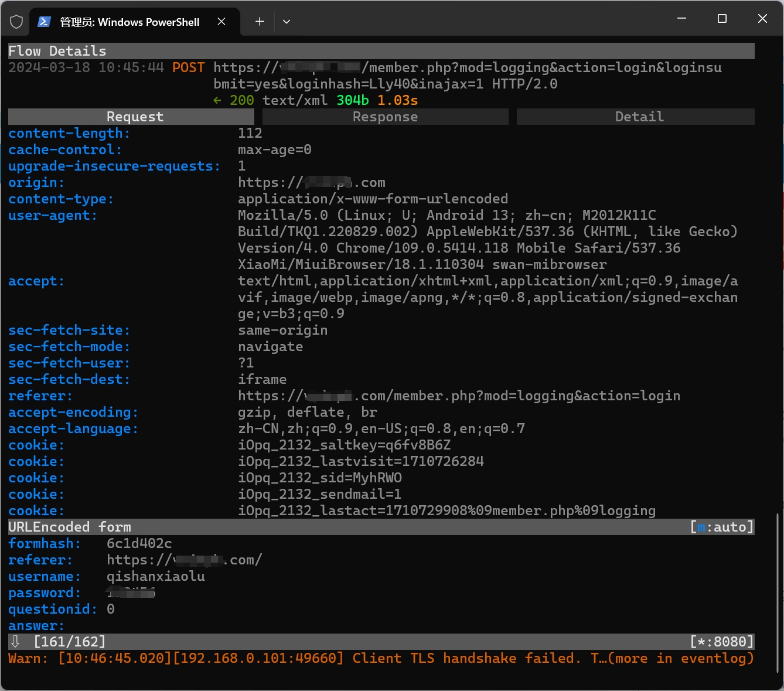Click the saltkey cookie value
This screenshot has width=784, height=691.
345,445
